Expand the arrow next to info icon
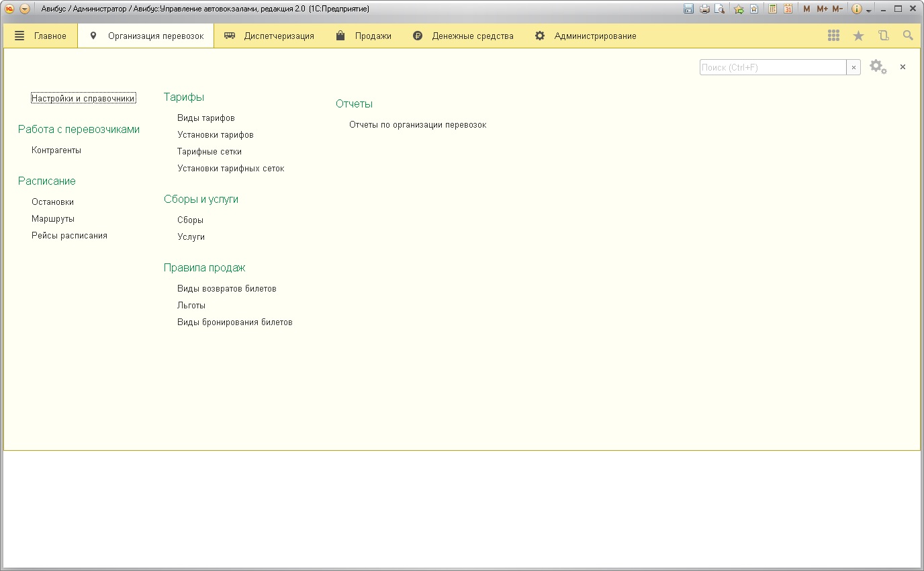The width and height of the screenshot is (924, 571). (869, 10)
